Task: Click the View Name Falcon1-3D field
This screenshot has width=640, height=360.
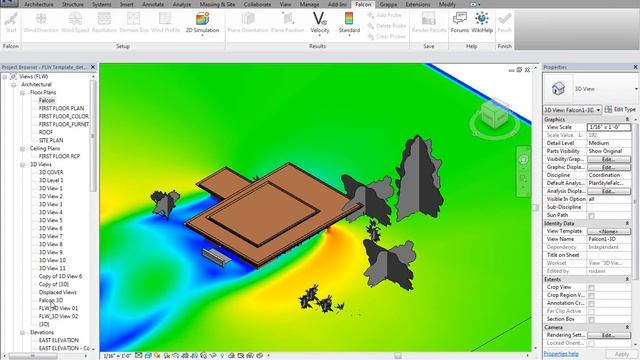Action: pos(609,239)
